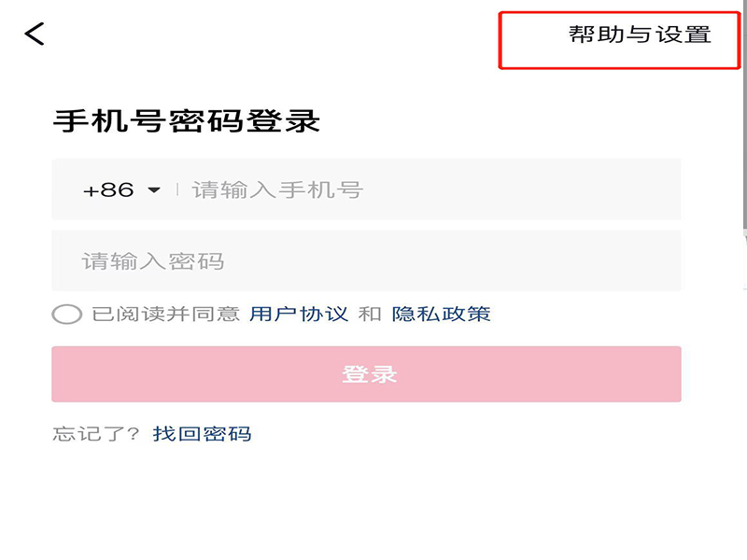Click the 和 word between the two links
The height and width of the screenshot is (560, 747).
(370, 314)
